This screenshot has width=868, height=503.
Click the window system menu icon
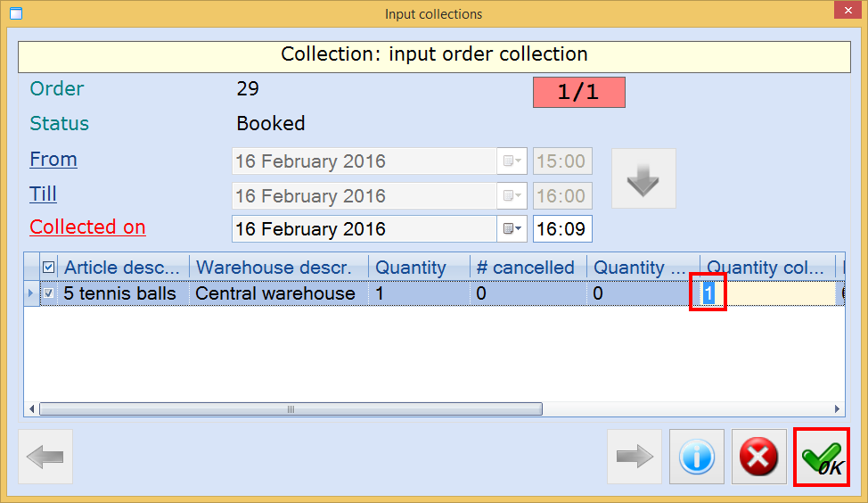[x=15, y=13]
